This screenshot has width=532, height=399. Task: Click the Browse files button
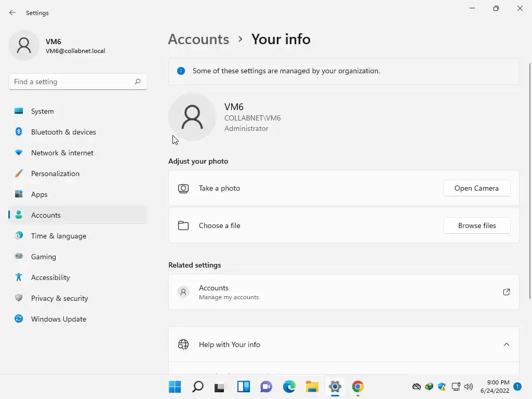tap(476, 225)
